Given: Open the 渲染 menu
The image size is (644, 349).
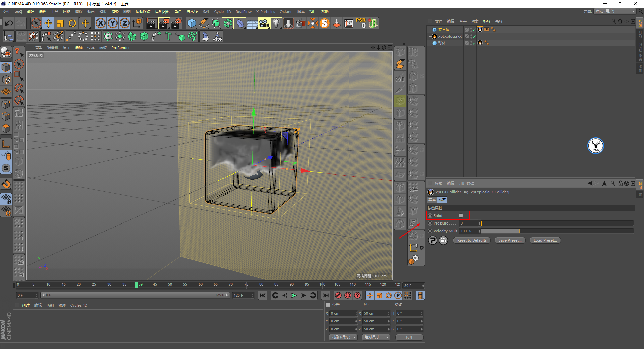Looking at the screenshot, I should coord(115,12).
